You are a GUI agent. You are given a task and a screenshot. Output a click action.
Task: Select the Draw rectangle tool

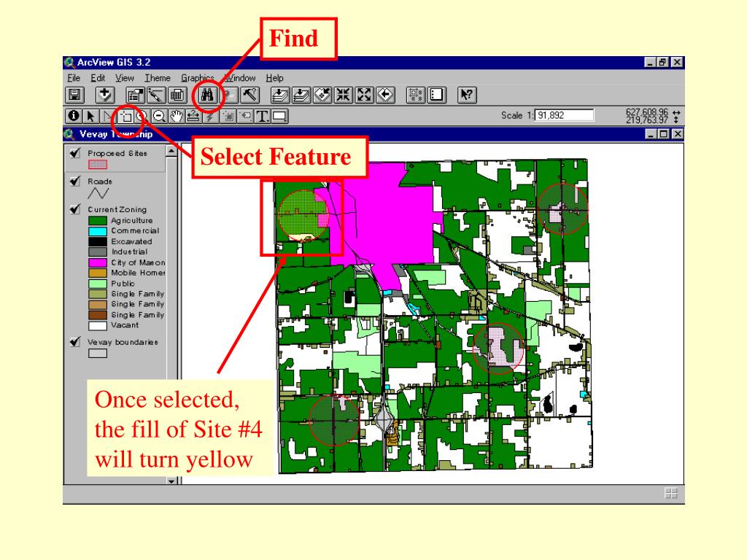(x=279, y=116)
